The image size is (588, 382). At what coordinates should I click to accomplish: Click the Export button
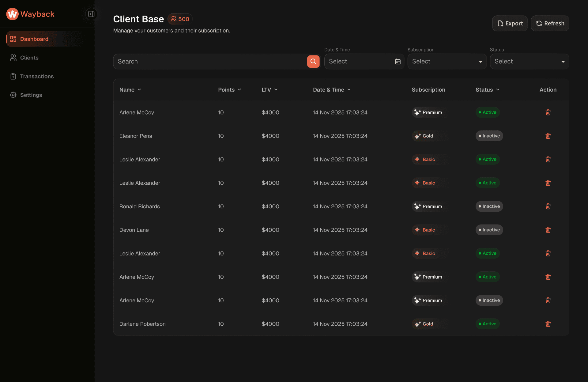click(510, 24)
